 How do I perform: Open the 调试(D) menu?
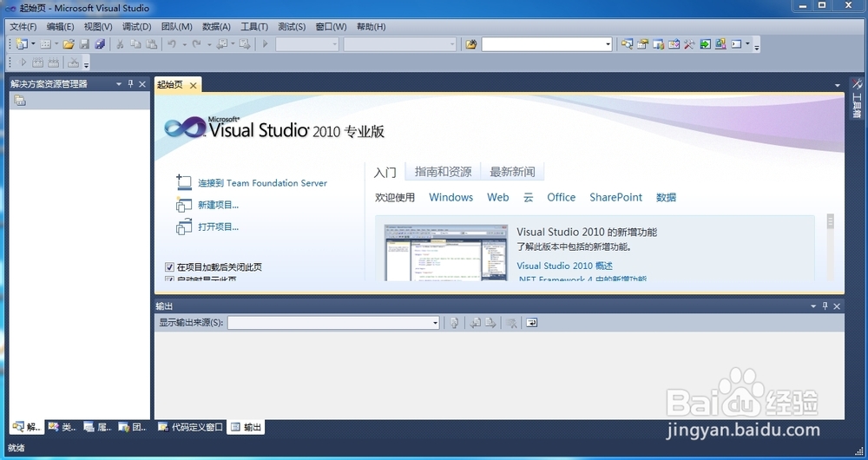(137, 27)
